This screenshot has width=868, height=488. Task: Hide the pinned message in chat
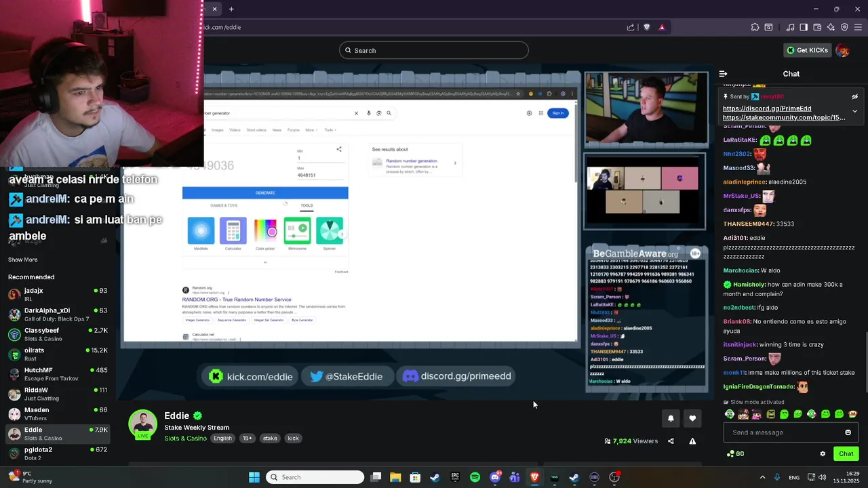[854, 97]
